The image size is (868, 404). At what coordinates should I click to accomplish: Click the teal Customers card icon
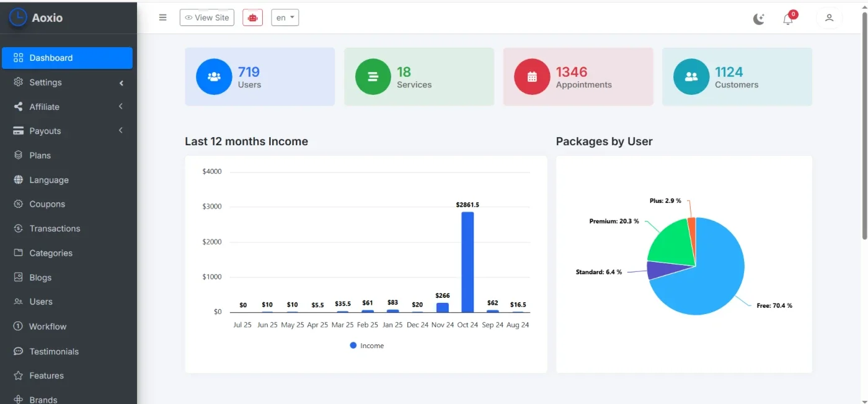tap(691, 77)
